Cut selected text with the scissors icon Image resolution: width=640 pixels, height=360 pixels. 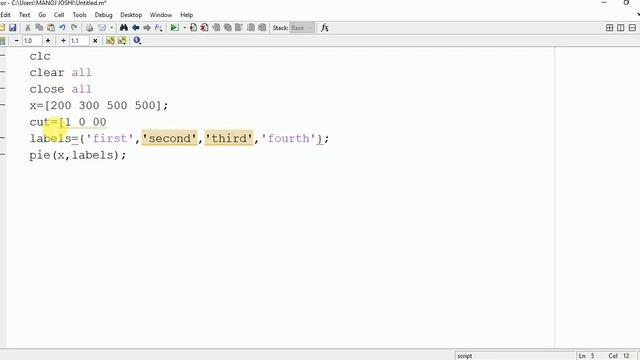[x=28, y=28]
